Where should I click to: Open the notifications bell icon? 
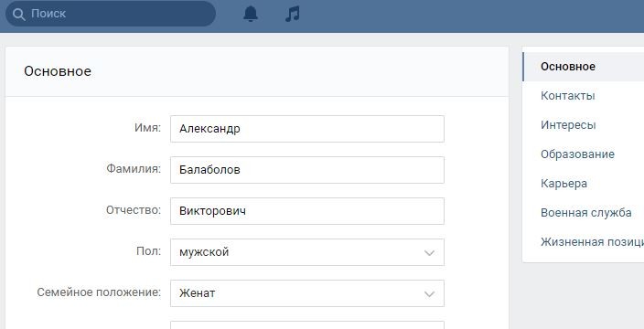click(x=251, y=14)
